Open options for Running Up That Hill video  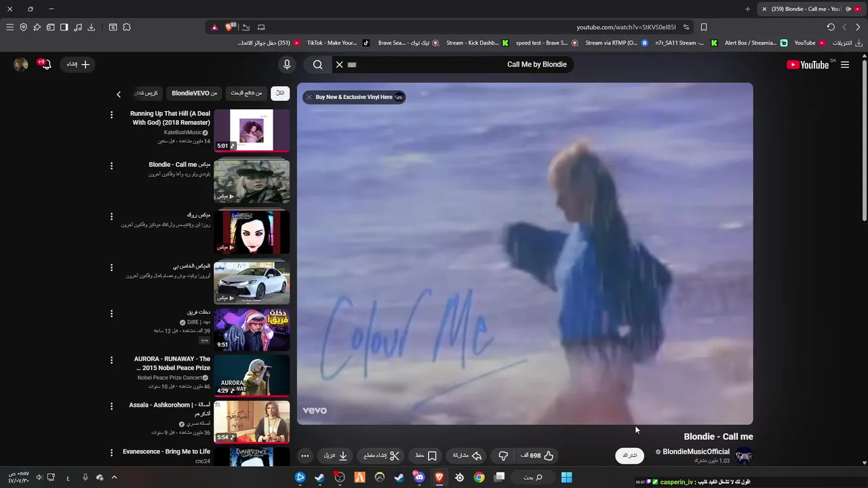coord(111,115)
